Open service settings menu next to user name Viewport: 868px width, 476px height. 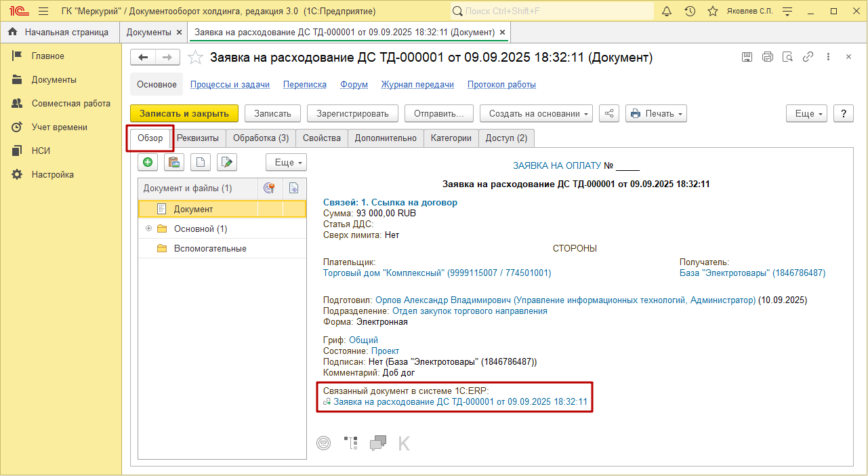point(787,11)
